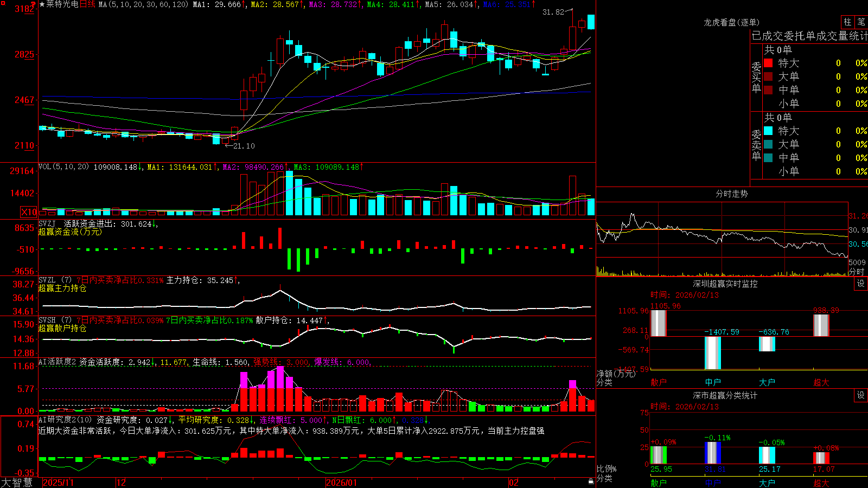Click the 31.82 high price annotation
This screenshot has height=488, width=868.
point(553,12)
